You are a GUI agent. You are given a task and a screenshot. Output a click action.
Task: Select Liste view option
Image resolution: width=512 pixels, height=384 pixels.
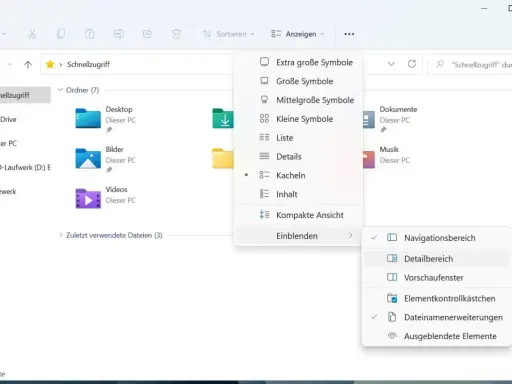click(x=299, y=138)
